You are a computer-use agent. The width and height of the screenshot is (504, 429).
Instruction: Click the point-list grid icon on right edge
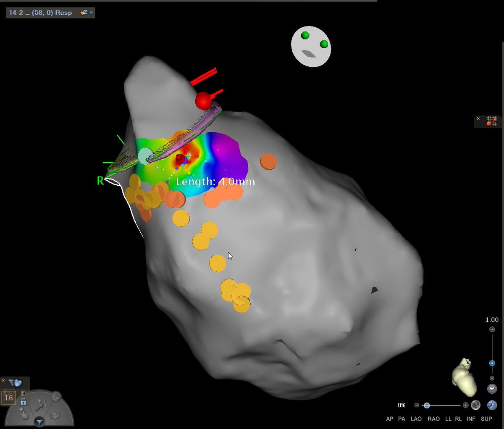492,121
